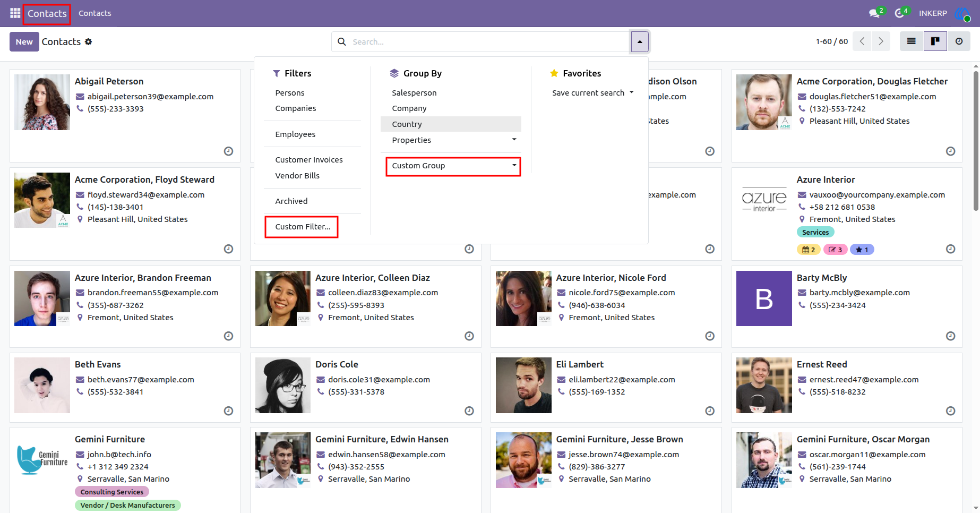Group by Country
This screenshot has height=513, width=980.
tap(451, 124)
